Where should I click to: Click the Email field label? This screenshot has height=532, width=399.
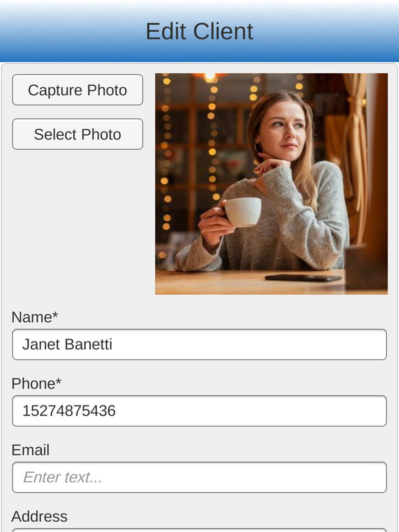coord(30,450)
